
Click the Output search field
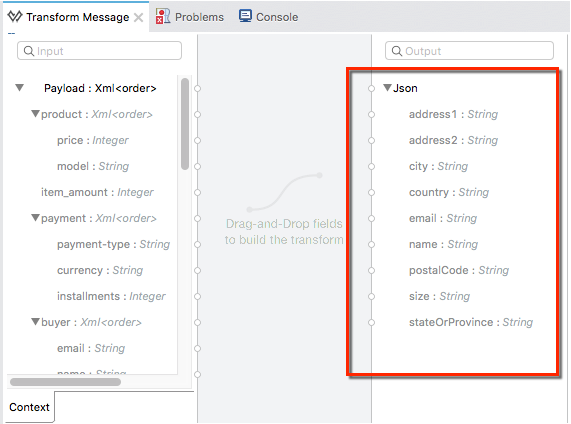[x=469, y=51]
